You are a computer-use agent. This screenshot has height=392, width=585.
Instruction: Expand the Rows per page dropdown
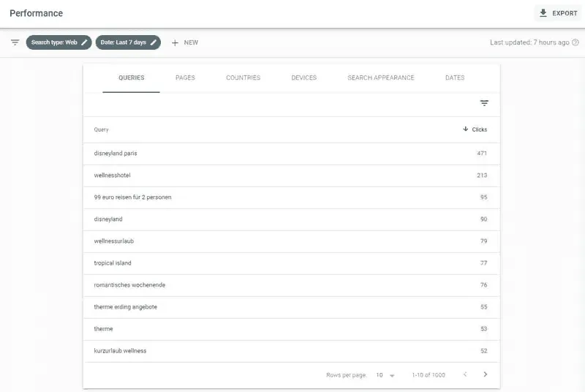[x=385, y=375]
